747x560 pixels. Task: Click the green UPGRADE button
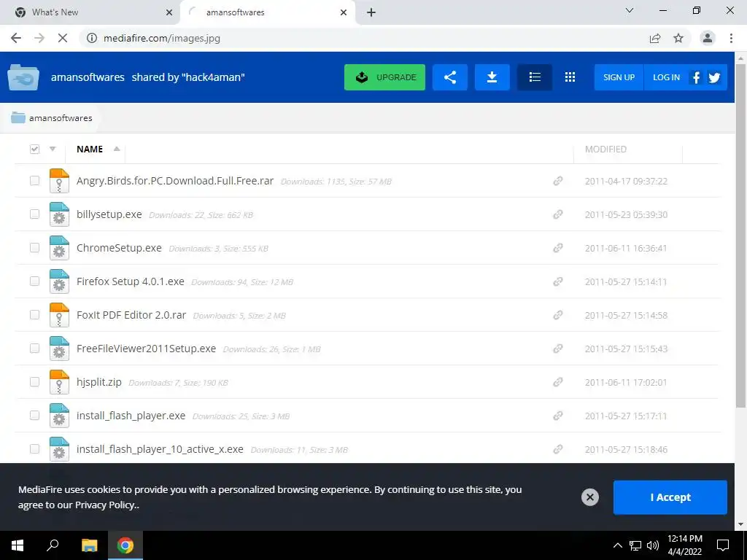pyautogui.click(x=385, y=77)
